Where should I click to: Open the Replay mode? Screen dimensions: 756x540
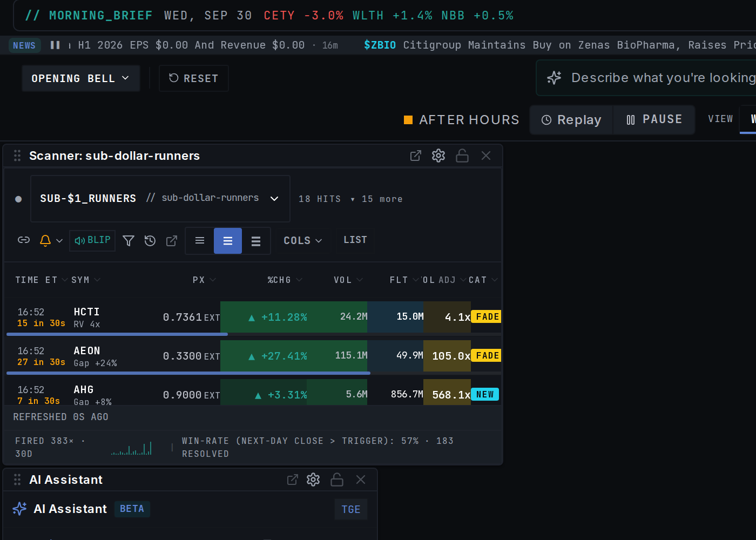click(571, 120)
